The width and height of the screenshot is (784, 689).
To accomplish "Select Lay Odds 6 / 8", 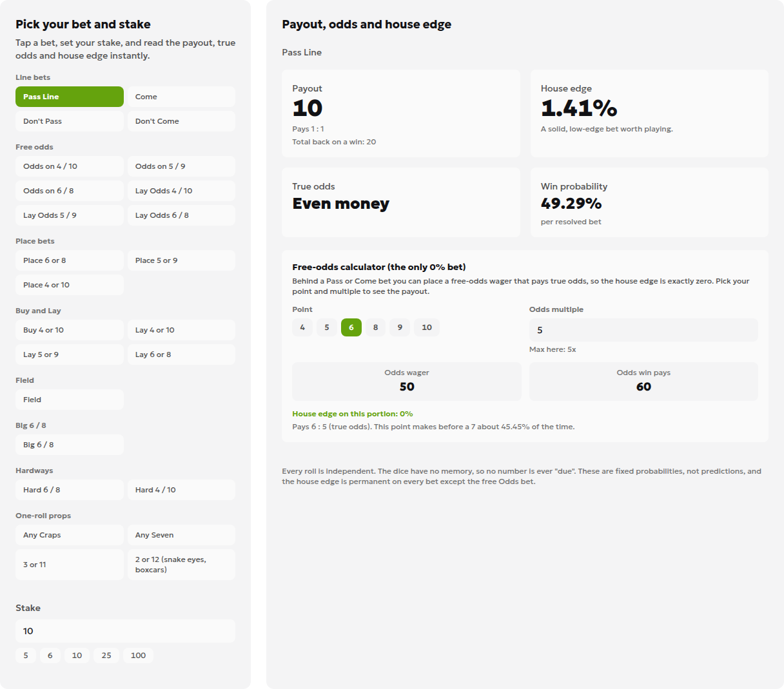I will point(181,215).
